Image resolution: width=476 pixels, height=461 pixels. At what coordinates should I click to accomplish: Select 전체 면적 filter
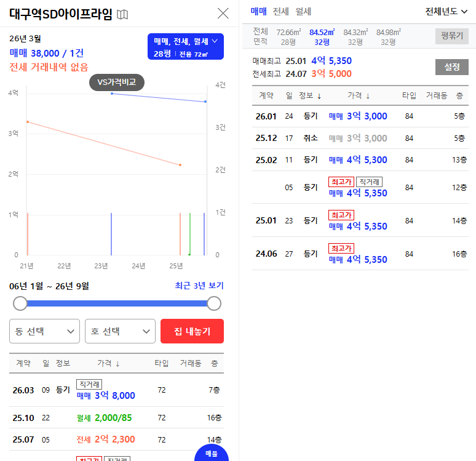(261, 36)
